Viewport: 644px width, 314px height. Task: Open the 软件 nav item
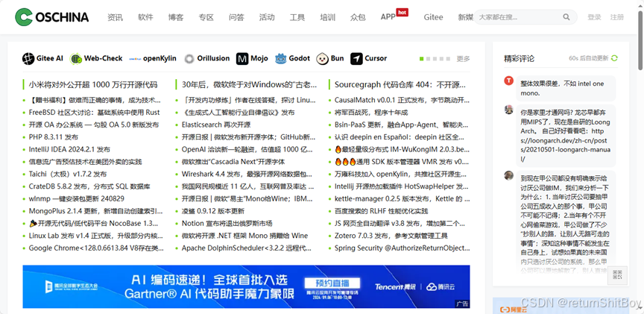coord(145,17)
